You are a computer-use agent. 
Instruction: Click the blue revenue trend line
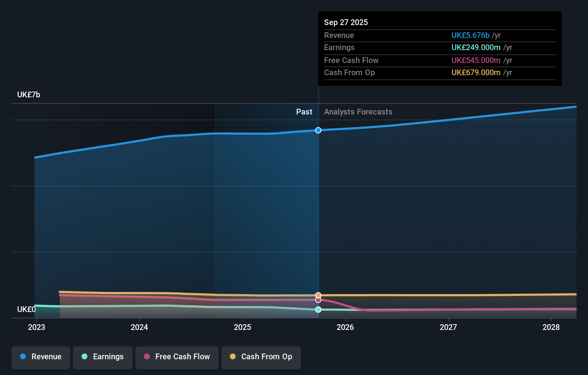point(430,122)
